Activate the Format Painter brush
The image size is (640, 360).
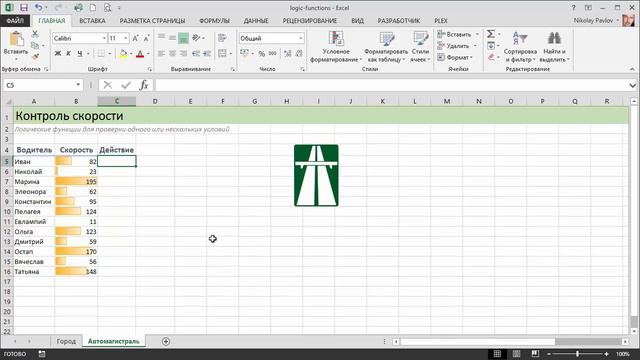coord(35,56)
